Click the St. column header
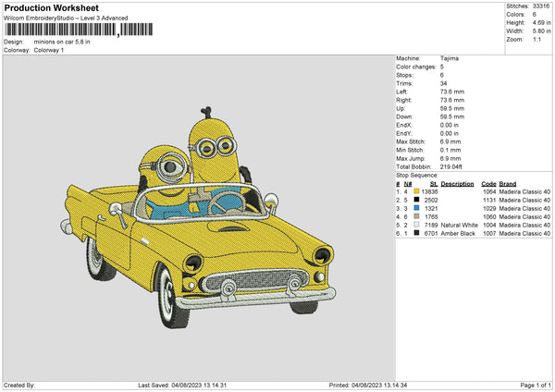The height and width of the screenshot is (392, 555). tap(433, 183)
